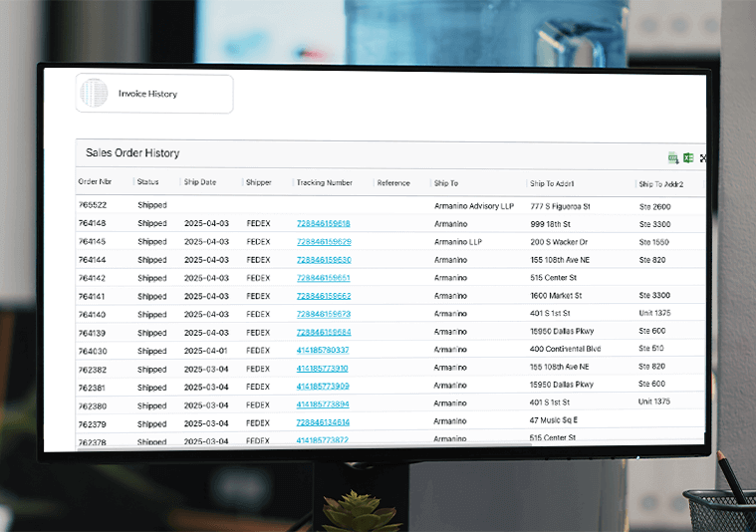Click the CSV export icon
Image resolution: width=756 pixels, height=532 pixels.
pyautogui.click(x=672, y=157)
